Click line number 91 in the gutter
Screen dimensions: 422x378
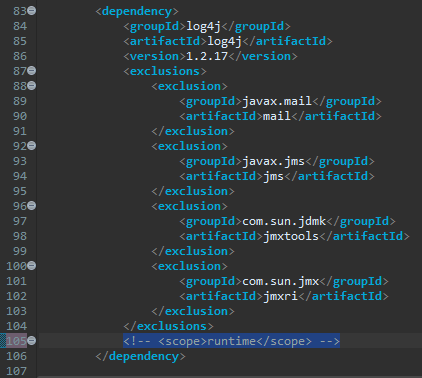pyautogui.click(x=20, y=131)
